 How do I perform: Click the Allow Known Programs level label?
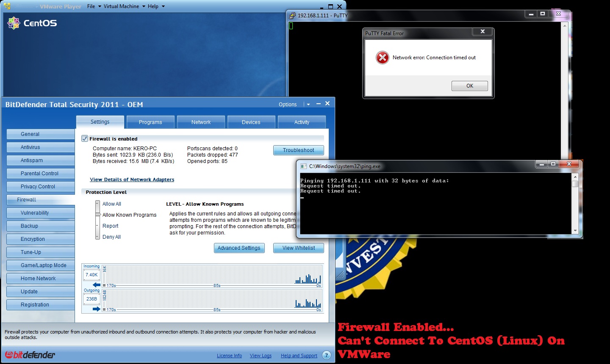(x=129, y=215)
